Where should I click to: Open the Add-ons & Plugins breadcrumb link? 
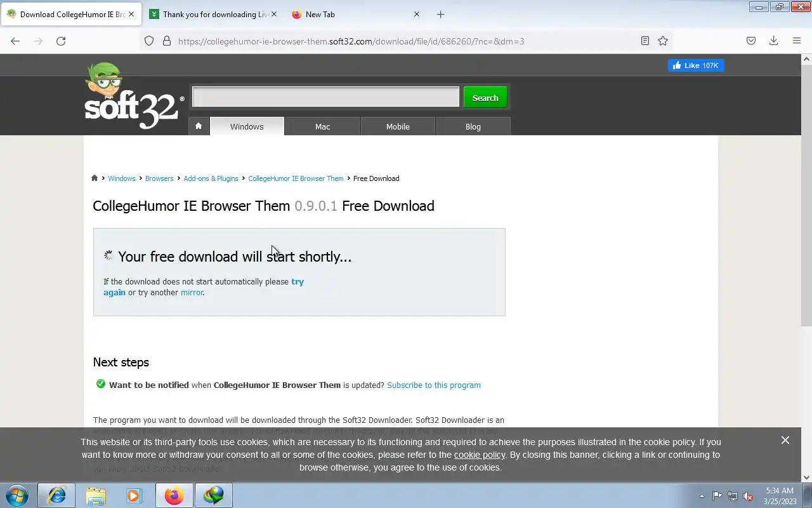click(211, 178)
